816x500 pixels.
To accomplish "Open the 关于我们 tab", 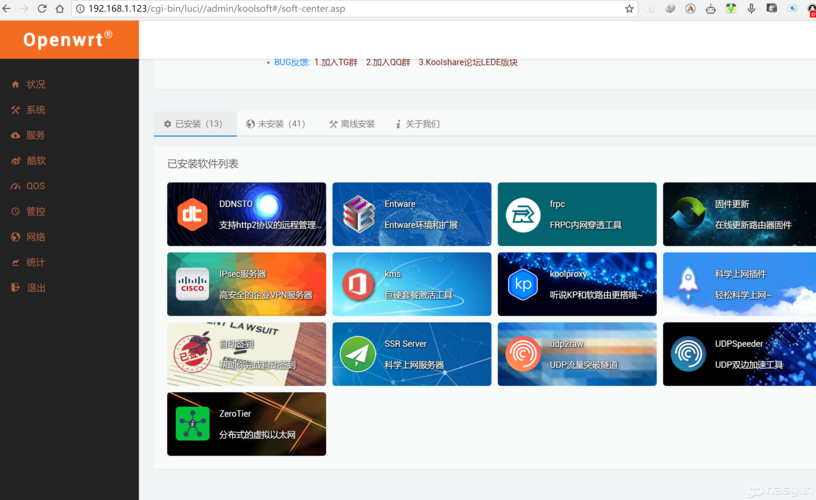I will (418, 124).
